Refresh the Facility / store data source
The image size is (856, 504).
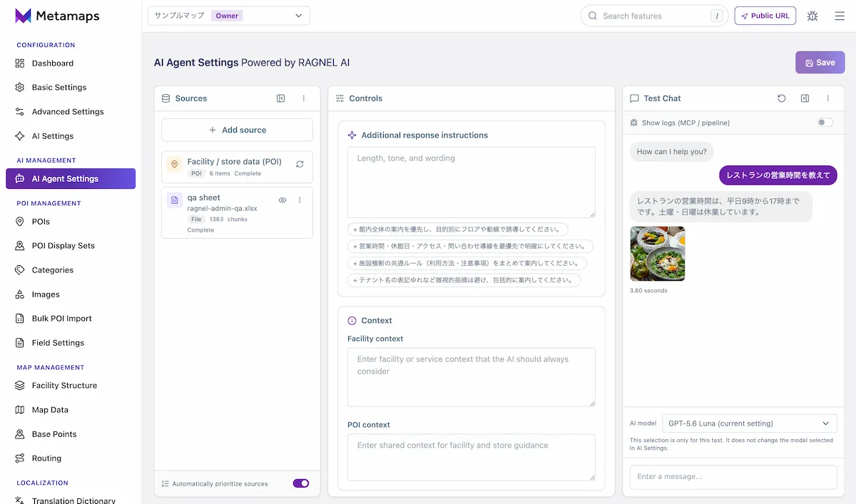coord(300,164)
